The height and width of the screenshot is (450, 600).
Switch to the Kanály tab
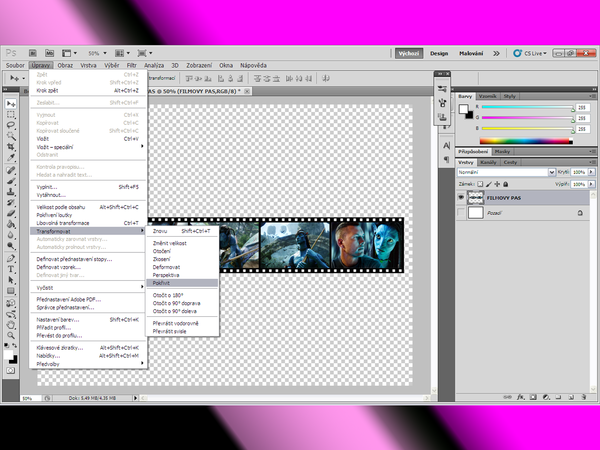489,162
